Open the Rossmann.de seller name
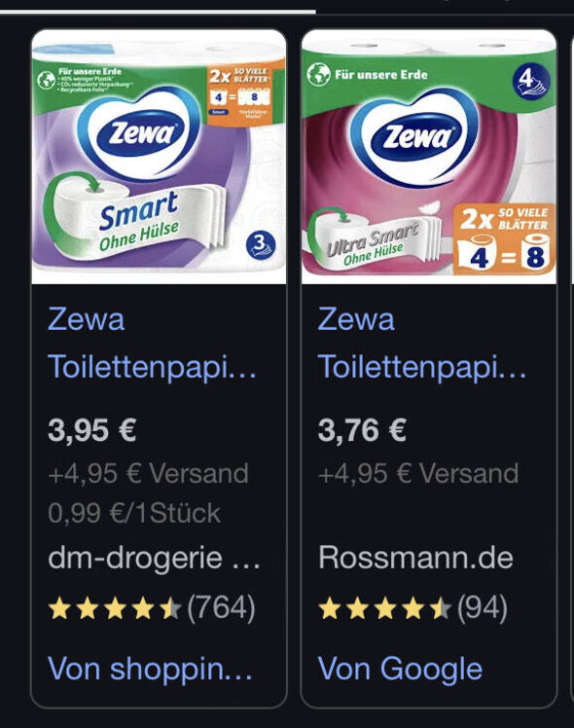Image resolution: width=574 pixels, height=728 pixels. click(x=415, y=557)
